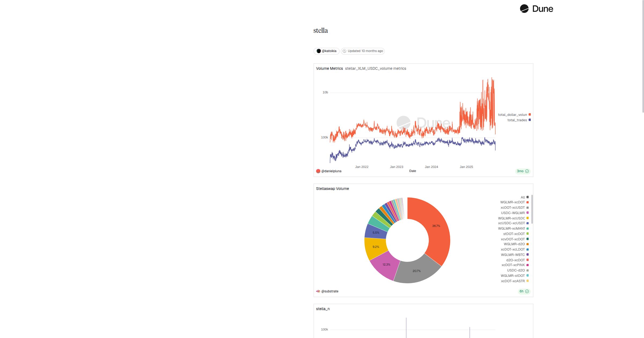
Task: Click the katoikia avatar icon
Action: tap(319, 51)
